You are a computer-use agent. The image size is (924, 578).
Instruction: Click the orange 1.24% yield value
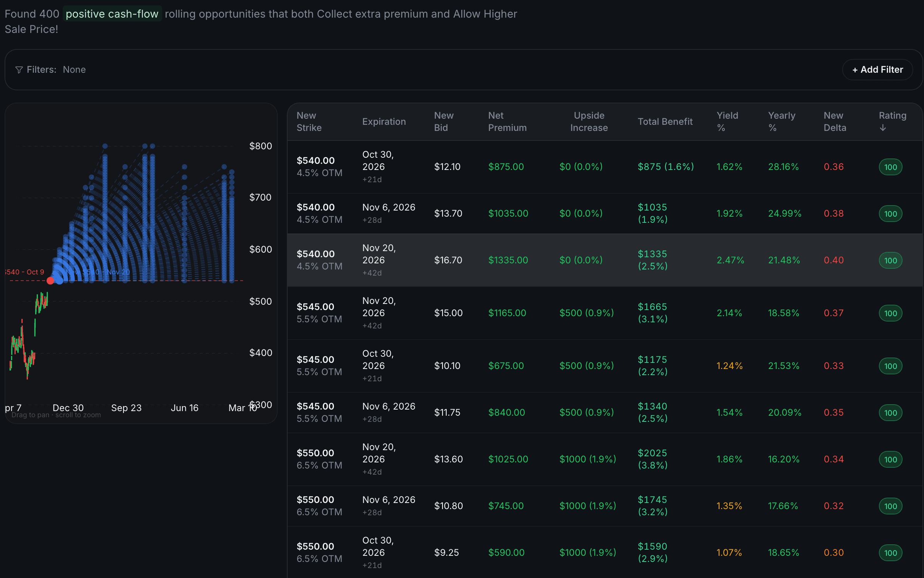[729, 366]
